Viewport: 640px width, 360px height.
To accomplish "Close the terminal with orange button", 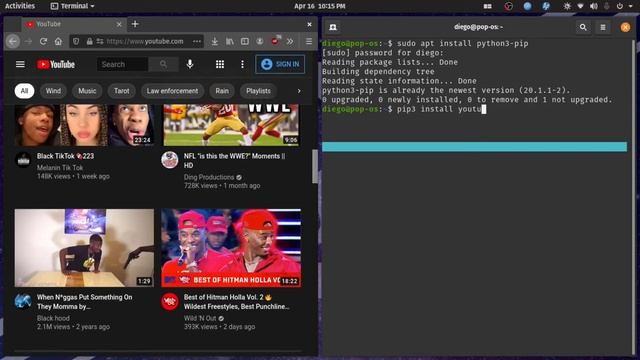I will [x=625, y=27].
